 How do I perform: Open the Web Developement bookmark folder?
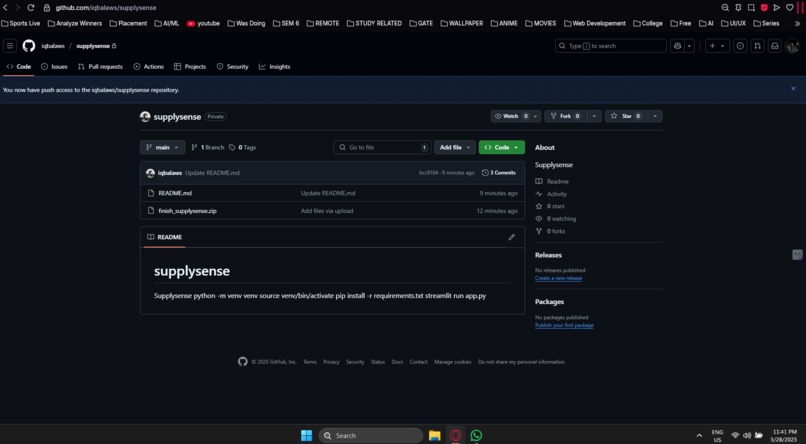click(595, 24)
